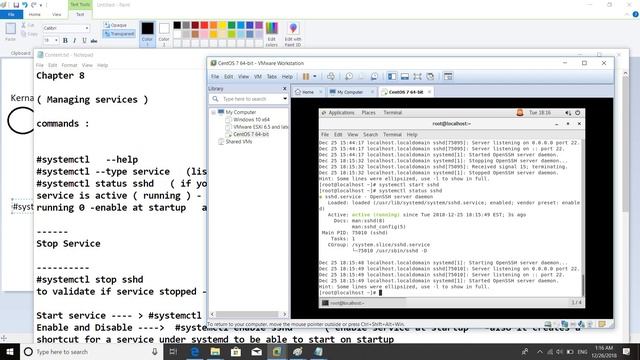Screen dimensions: 640x360
Task: Pick the yellow color in Paint palette
Action: click(222, 25)
